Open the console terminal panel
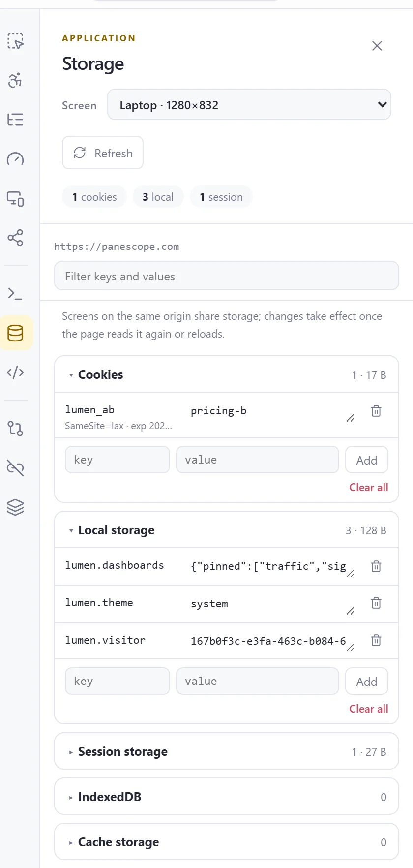413x868 pixels. pyautogui.click(x=15, y=294)
